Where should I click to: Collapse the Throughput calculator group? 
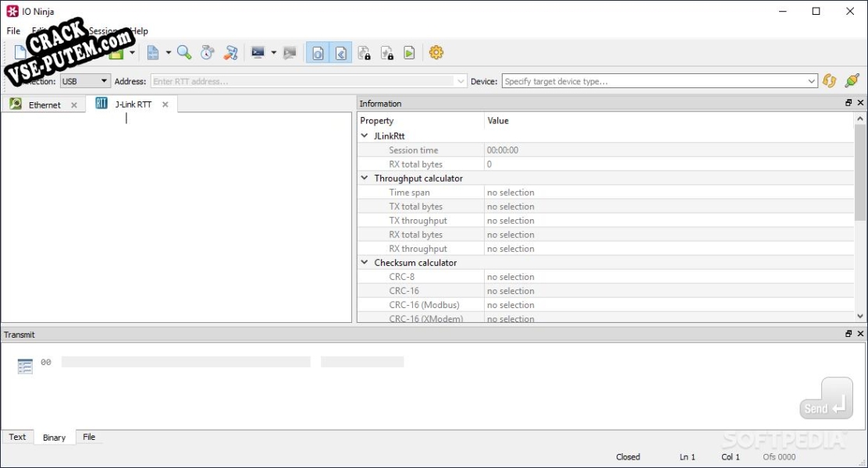coord(365,179)
